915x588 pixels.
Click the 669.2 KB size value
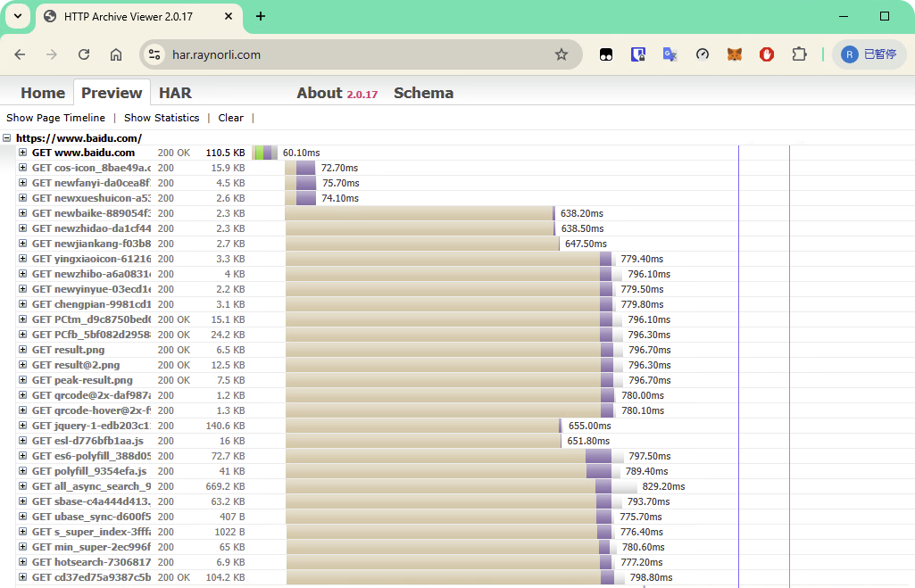coord(225,486)
